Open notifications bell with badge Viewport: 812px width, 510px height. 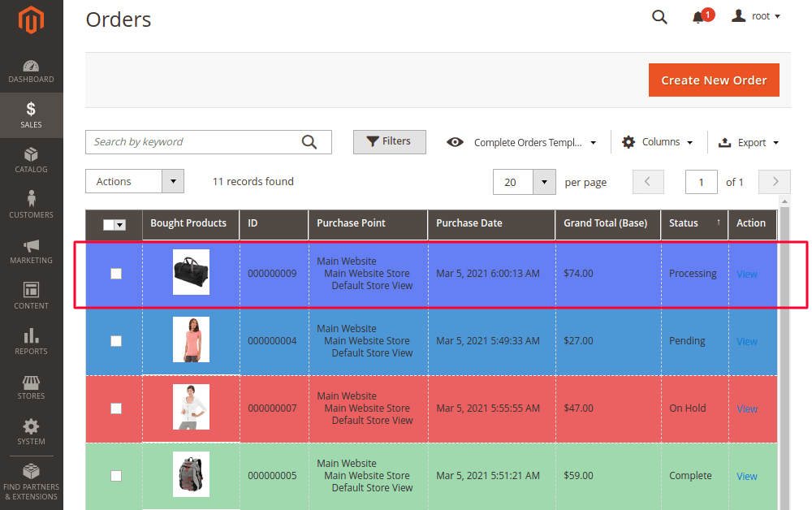[x=702, y=16]
